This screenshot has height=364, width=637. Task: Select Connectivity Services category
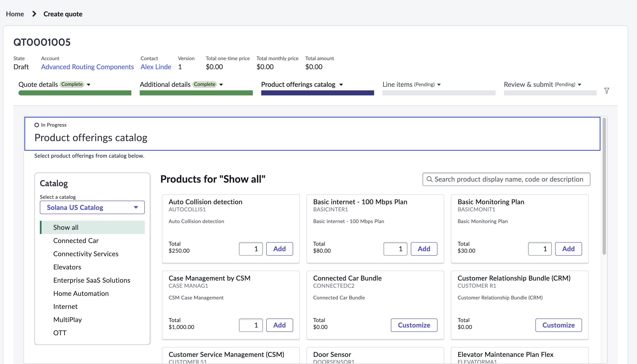(86, 254)
